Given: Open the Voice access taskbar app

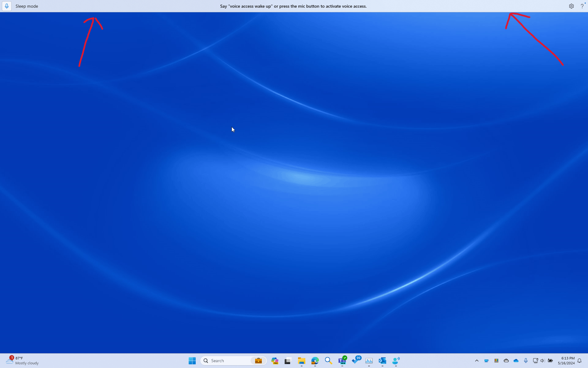Looking at the screenshot, I should coord(396,361).
